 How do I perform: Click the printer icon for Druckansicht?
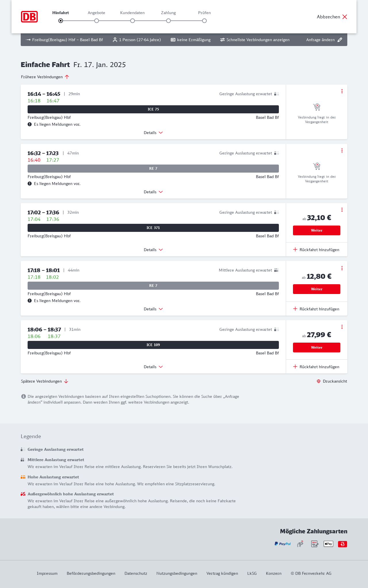coord(319,381)
